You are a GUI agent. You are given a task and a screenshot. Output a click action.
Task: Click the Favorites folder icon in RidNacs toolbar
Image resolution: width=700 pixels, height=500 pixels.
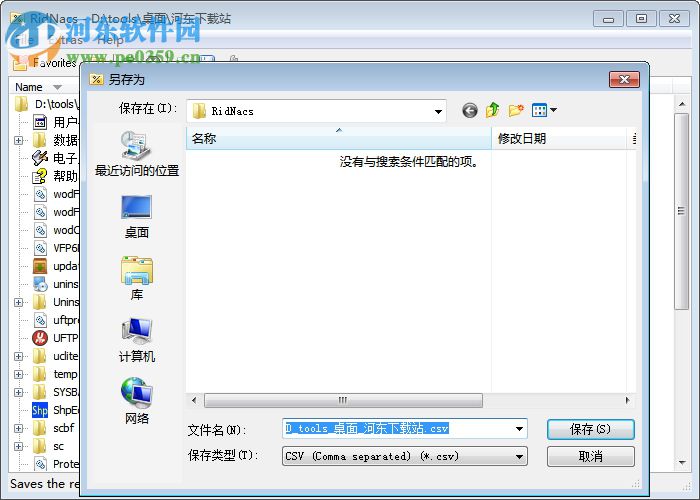pos(20,64)
